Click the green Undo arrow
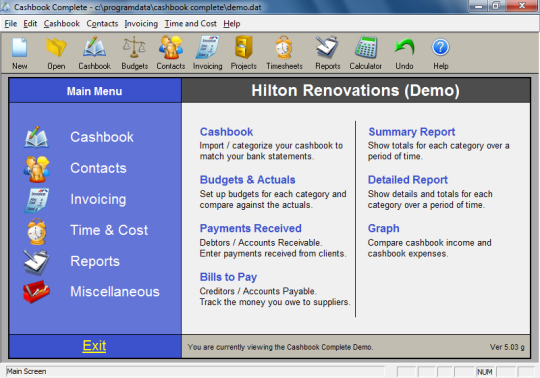This screenshot has height=378, width=540. pyautogui.click(x=404, y=48)
